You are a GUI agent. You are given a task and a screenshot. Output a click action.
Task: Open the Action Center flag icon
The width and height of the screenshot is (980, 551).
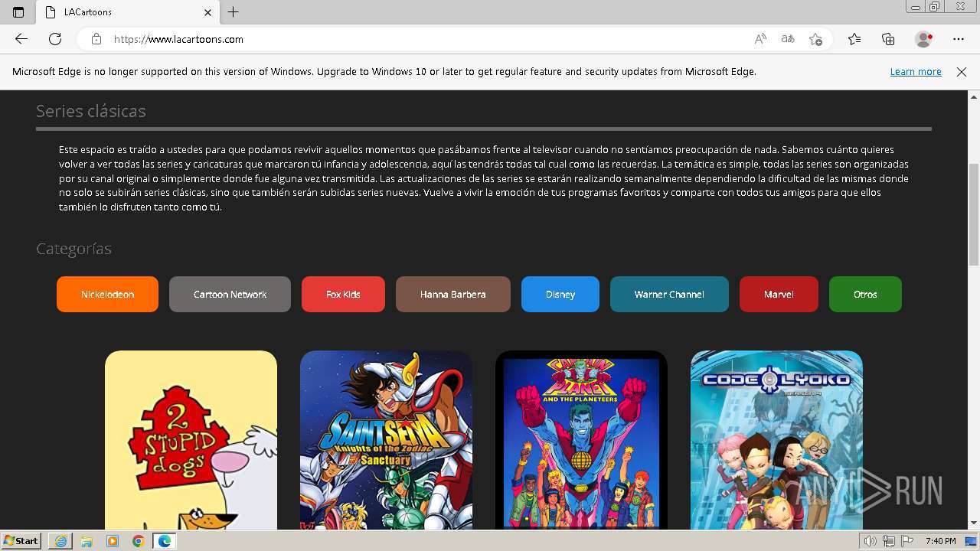tap(907, 541)
